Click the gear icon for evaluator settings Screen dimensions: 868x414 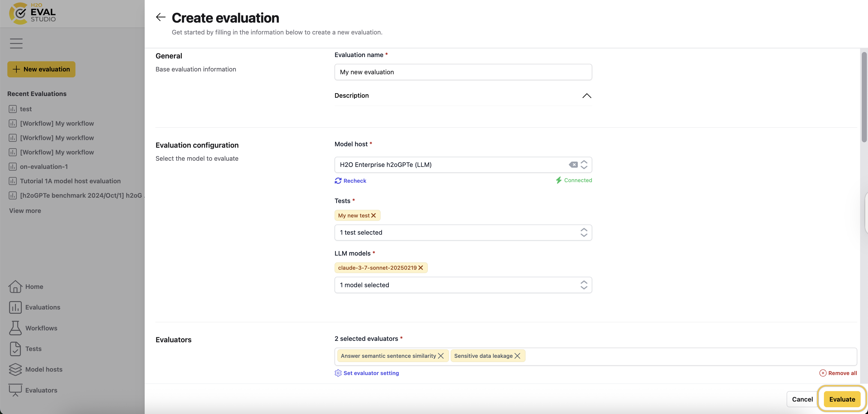[338, 373]
